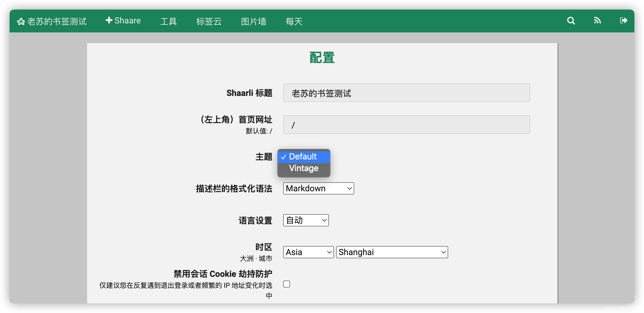Open the Asia continent dropdown
This screenshot has height=313, width=644.
[308, 252]
